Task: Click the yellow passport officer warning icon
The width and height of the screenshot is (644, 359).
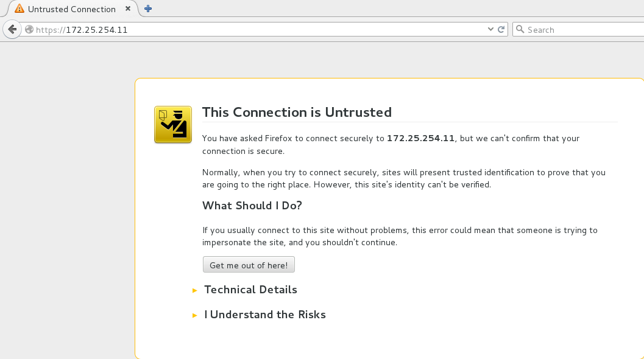Action: click(x=173, y=125)
